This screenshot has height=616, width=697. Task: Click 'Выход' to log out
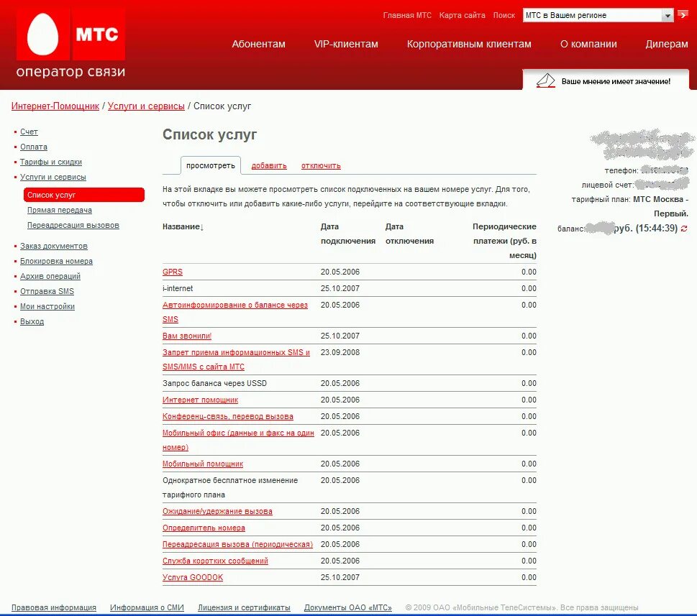pos(32,321)
